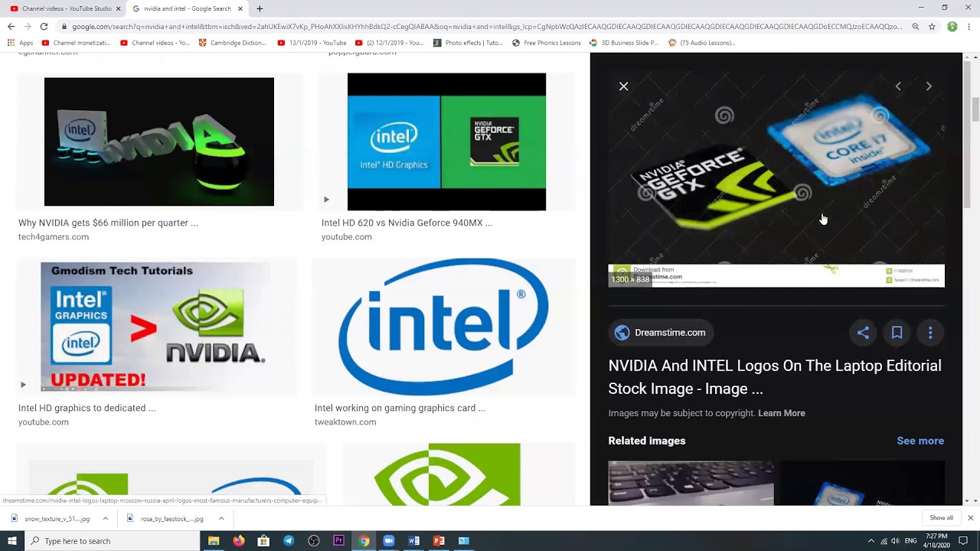Select Intel HD Graphics vs GeForce GTX thumbnail
Image resolution: width=980 pixels, height=551 pixels.
[x=446, y=142]
